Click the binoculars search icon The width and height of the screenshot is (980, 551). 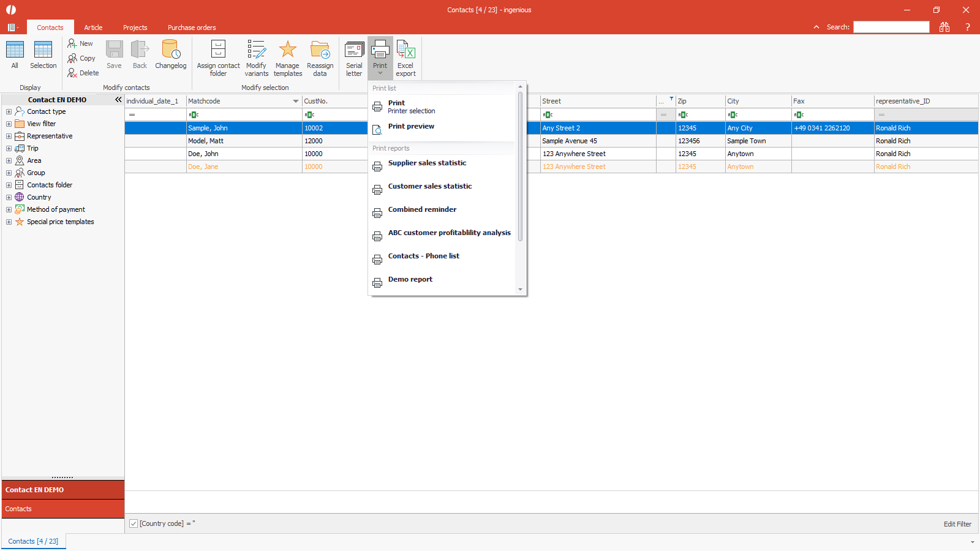[944, 27]
